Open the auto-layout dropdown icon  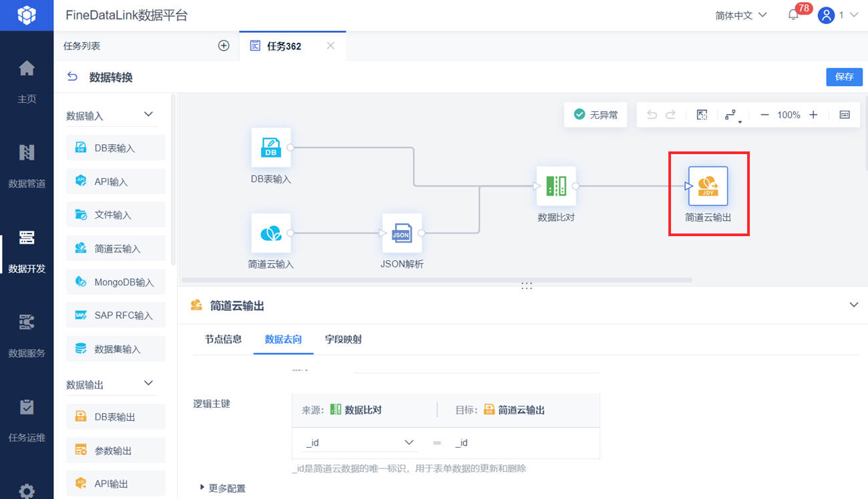click(733, 115)
